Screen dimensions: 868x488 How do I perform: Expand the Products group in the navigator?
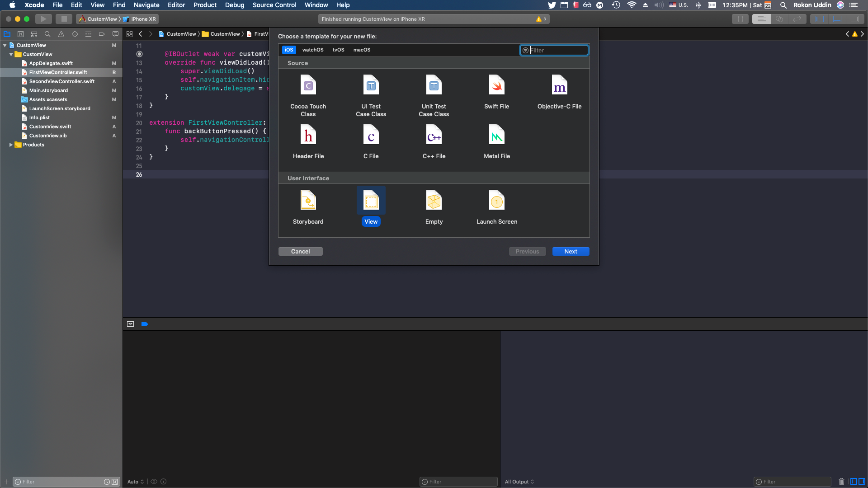pyautogui.click(x=11, y=145)
